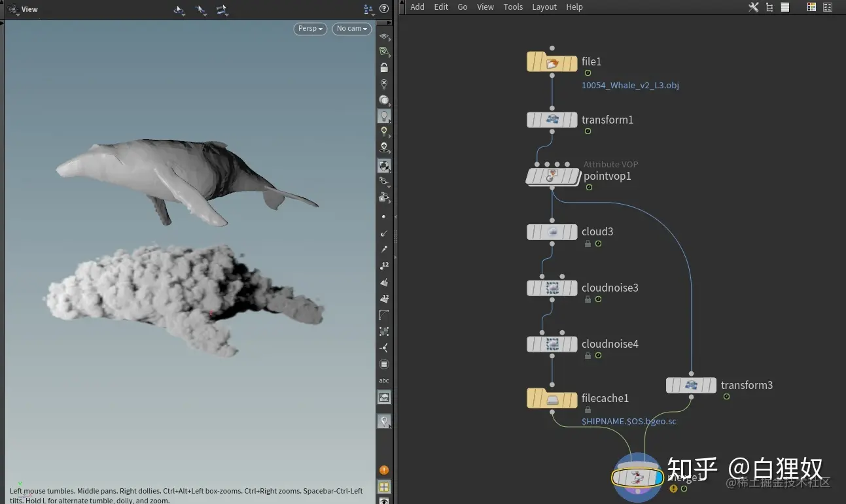Click the abc text display icon
Image resolution: width=846 pixels, height=504 pixels.
tap(384, 380)
